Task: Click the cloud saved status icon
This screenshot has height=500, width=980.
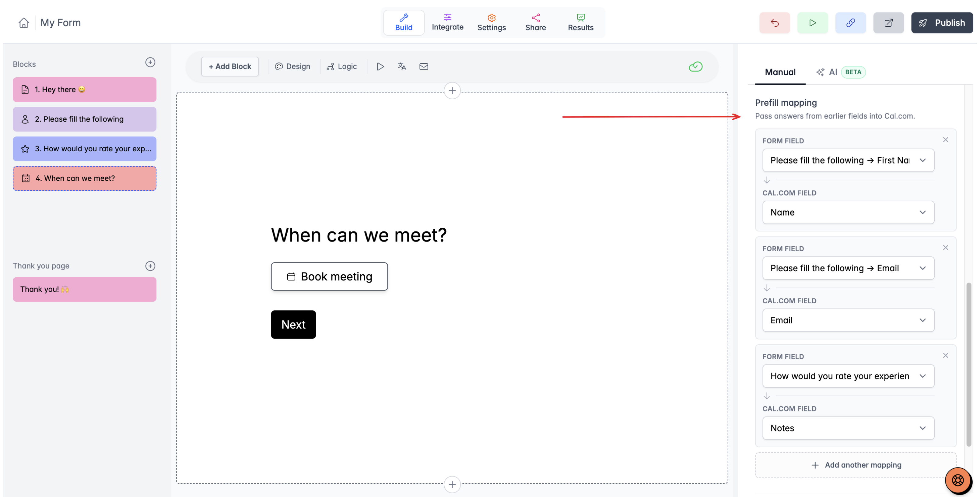Action: click(x=695, y=67)
